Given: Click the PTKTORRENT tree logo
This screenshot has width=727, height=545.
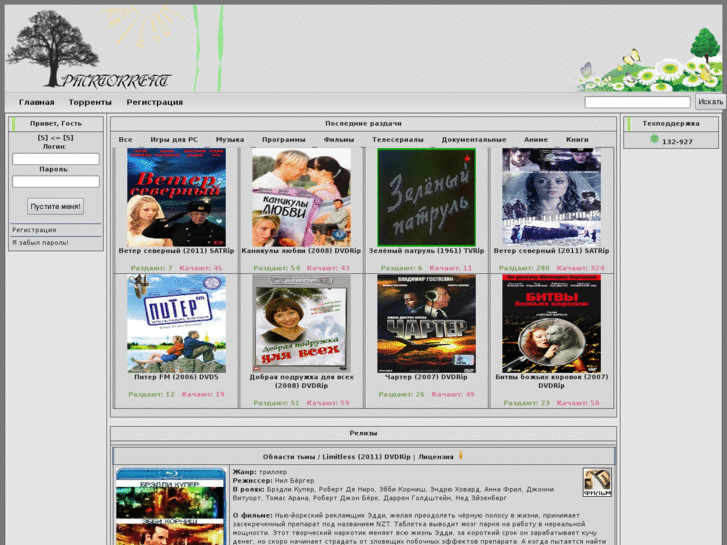Looking at the screenshot, I should coord(88,49).
